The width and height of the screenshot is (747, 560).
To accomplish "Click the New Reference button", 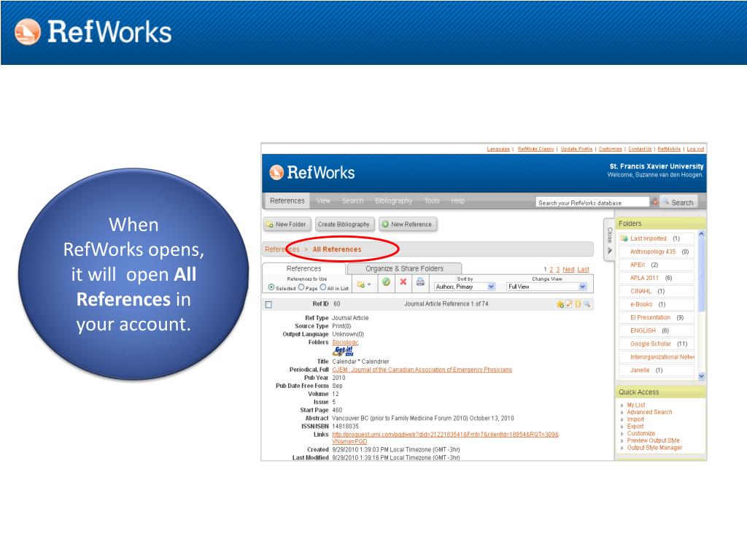I will tap(408, 225).
